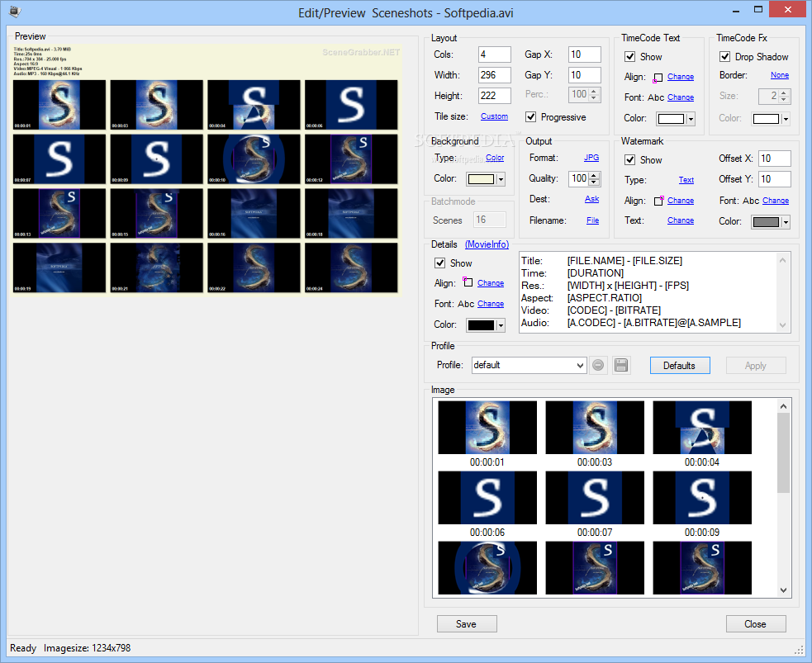
Task: Click the Watermark Type Text link
Action: (x=686, y=180)
